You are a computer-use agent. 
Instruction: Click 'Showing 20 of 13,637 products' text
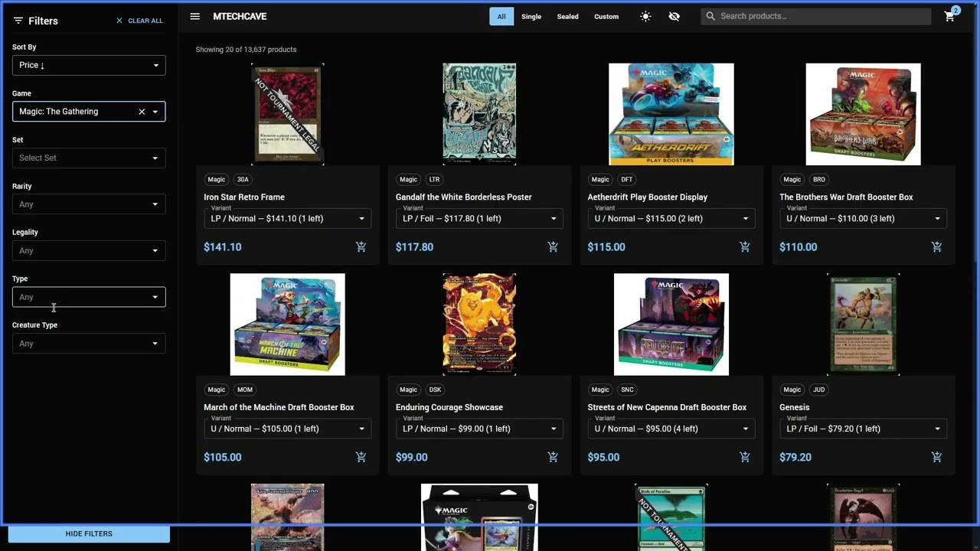click(246, 50)
